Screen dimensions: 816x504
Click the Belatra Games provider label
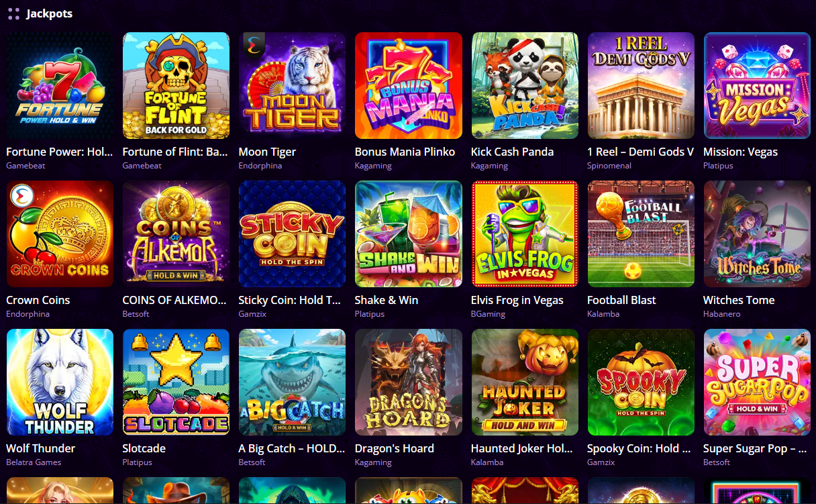(x=34, y=462)
